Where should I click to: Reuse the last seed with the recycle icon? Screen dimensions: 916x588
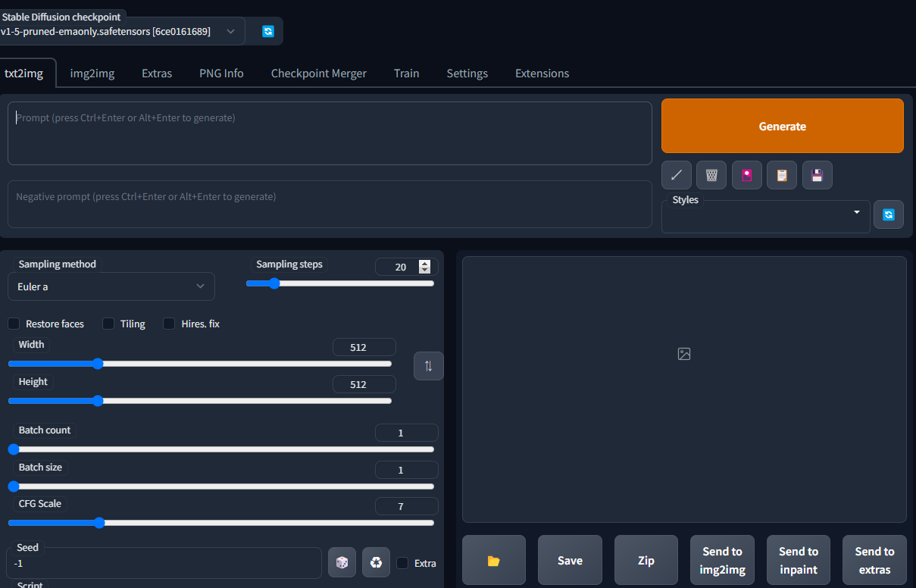pyautogui.click(x=376, y=562)
